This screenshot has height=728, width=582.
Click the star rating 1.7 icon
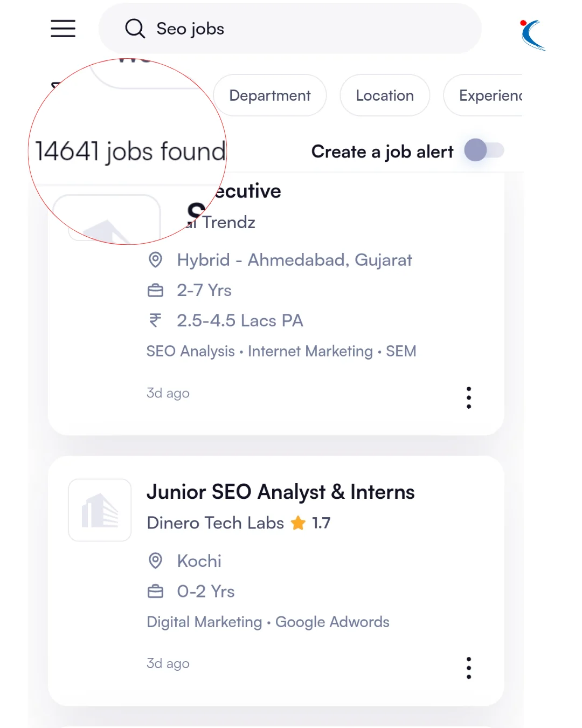tap(298, 523)
